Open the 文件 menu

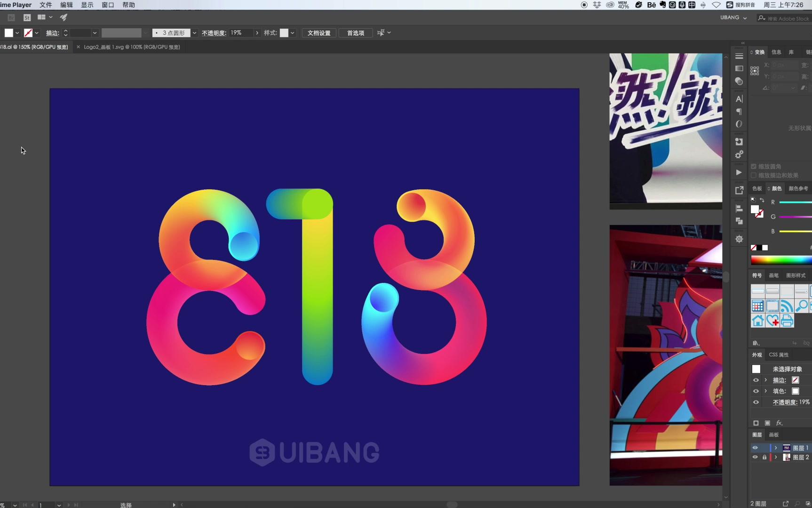pos(46,5)
